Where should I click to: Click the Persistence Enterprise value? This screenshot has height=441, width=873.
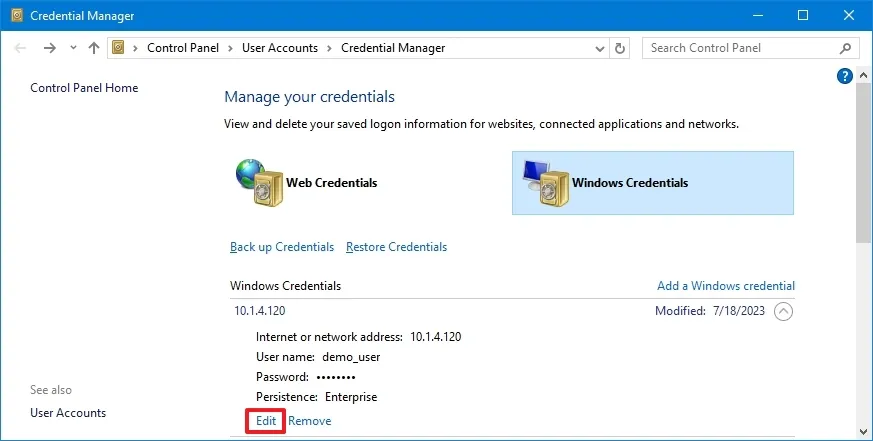click(351, 397)
